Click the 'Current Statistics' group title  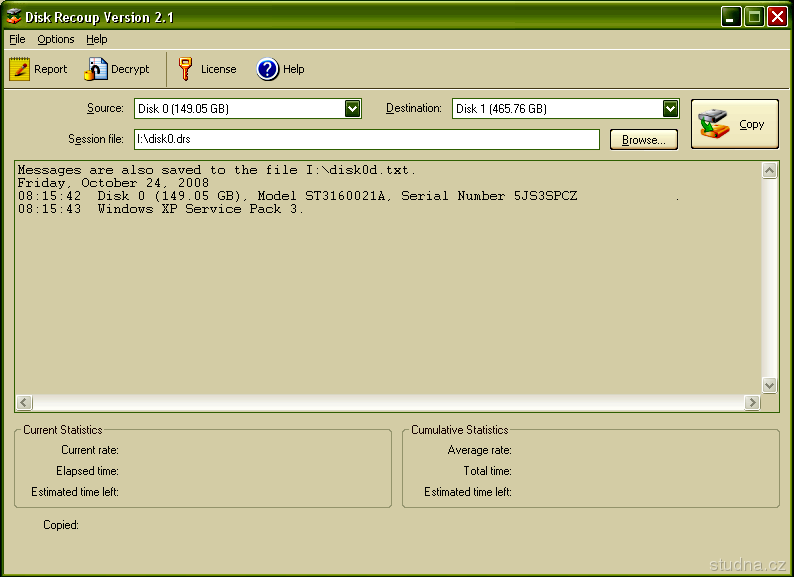[63, 430]
